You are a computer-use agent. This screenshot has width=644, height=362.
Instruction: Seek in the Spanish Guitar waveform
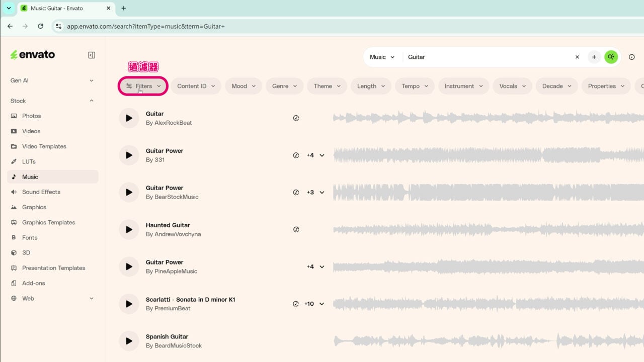click(x=488, y=341)
